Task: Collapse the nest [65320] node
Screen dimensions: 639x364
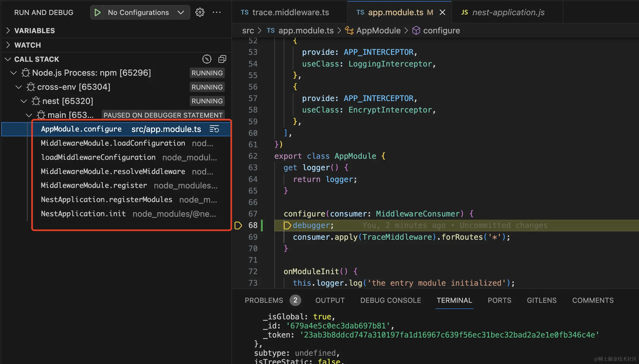Action: point(24,101)
